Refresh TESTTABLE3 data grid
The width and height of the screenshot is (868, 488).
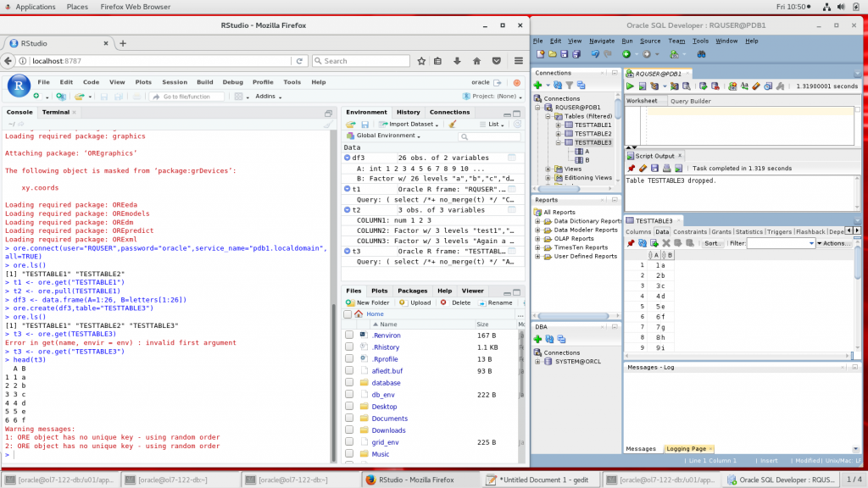643,243
